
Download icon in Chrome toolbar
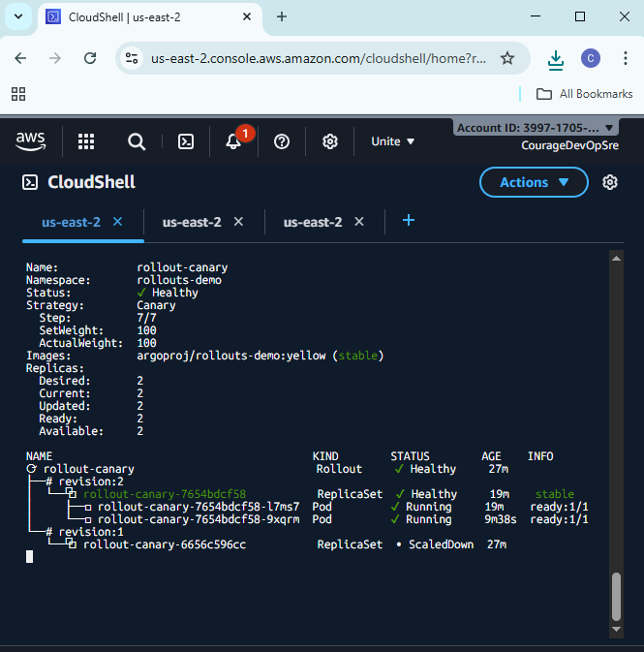pyautogui.click(x=555, y=59)
